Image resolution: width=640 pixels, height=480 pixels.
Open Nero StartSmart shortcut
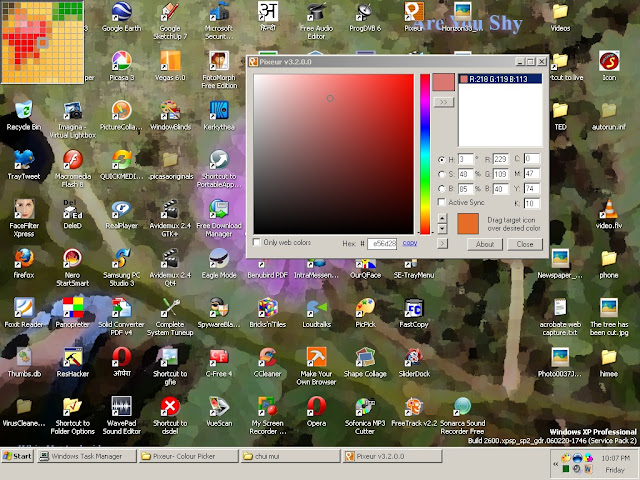pyautogui.click(x=73, y=268)
